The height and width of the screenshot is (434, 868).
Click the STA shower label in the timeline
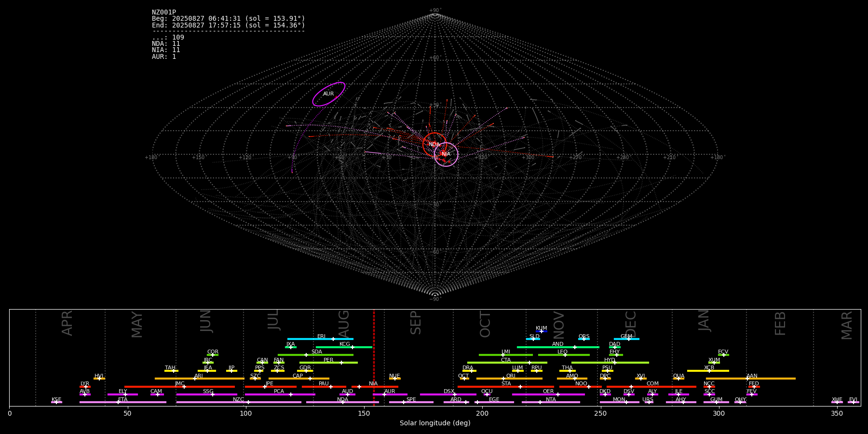[x=506, y=384]
